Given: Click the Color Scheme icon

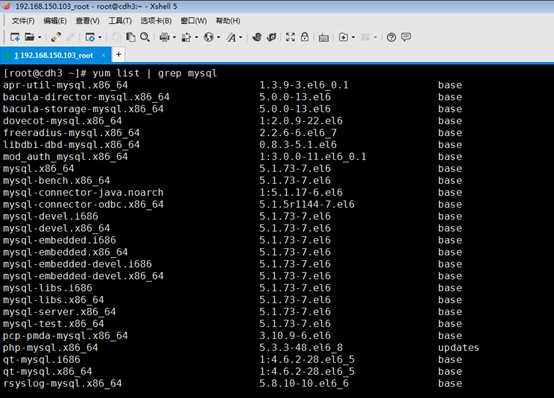Looking at the screenshot, I should point(187,37).
